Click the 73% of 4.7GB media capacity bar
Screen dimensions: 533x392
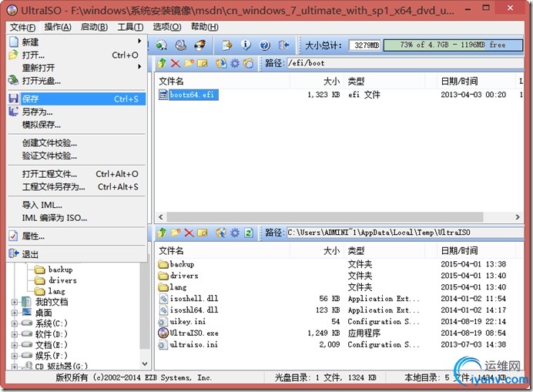pyautogui.click(x=453, y=45)
